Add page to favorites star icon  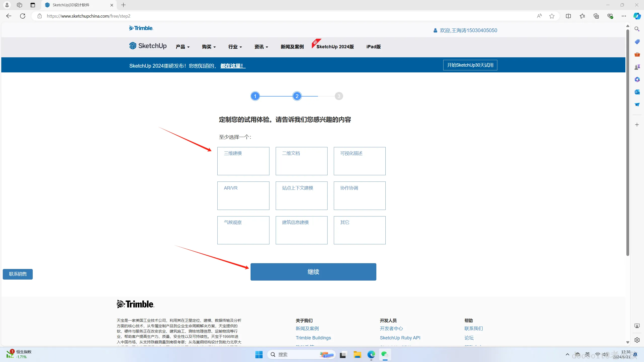[552, 16]
